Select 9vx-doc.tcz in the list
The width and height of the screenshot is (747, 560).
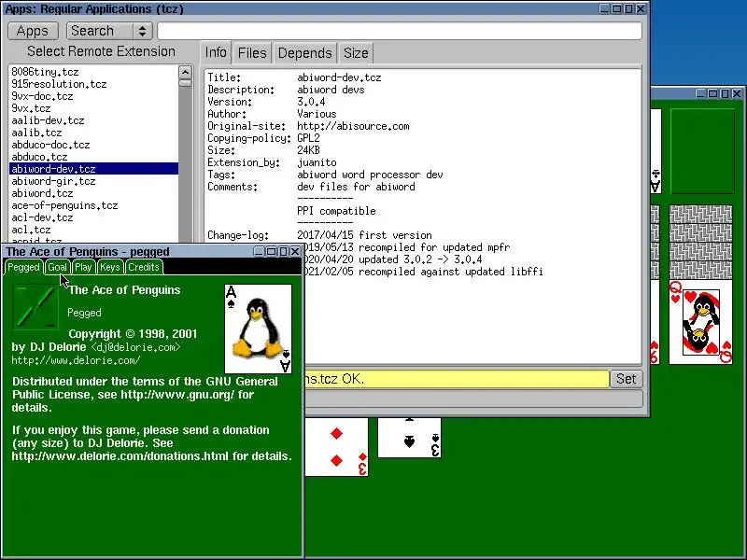click(93, 96)
